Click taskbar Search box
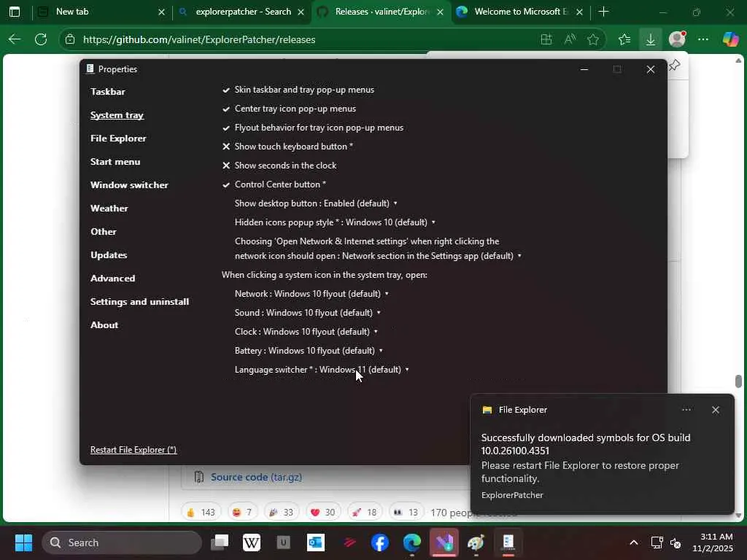The height and width of the screenshot is (560, 747). [122, 542]
